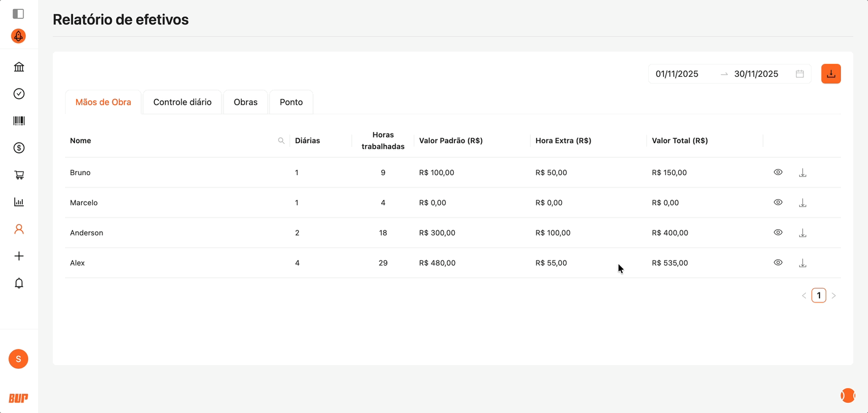Click the check-circle sidebar icon
Viewport: 868px width, 413px height.
click(19, 94)
